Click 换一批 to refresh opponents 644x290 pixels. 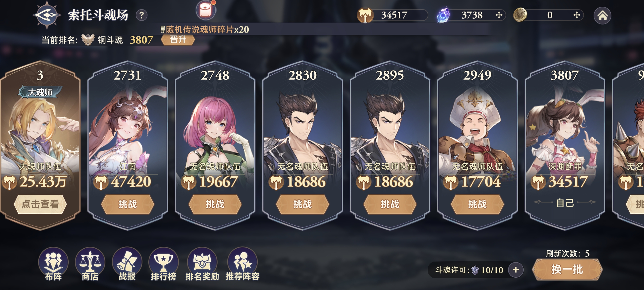point(567,270)
